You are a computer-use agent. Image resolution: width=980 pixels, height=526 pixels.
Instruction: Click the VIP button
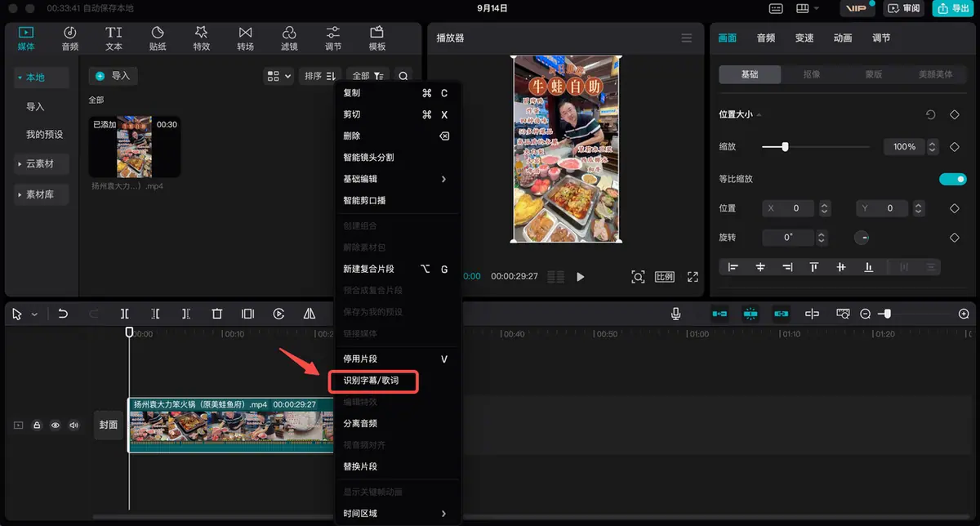[x=857, y=8]
